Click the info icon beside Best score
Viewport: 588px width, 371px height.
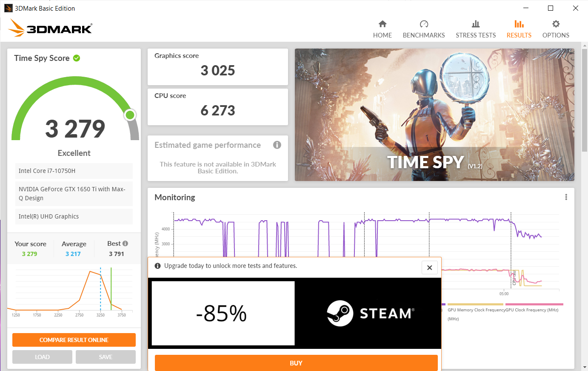coord(125,244)
